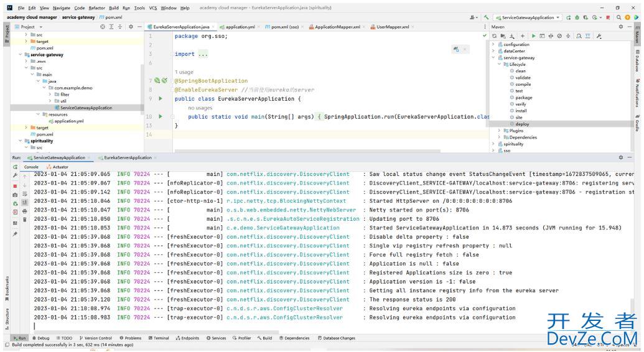The height and width of the screenshot is (352, 644).
Task: Switch to Actuator tab in Run panel
Action: point(57,167)
